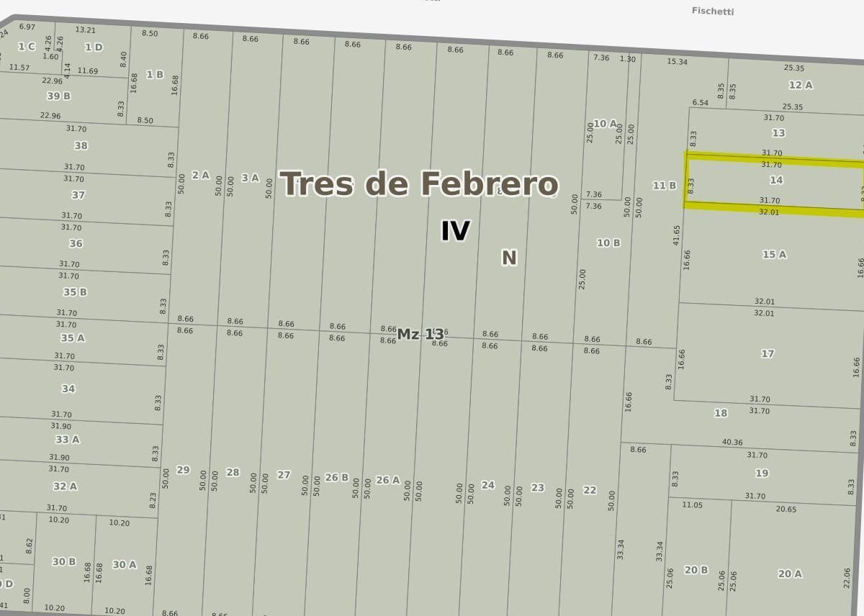Select parcel 1 B
Screen dimensions: 864x616
[x=155, y=75]
